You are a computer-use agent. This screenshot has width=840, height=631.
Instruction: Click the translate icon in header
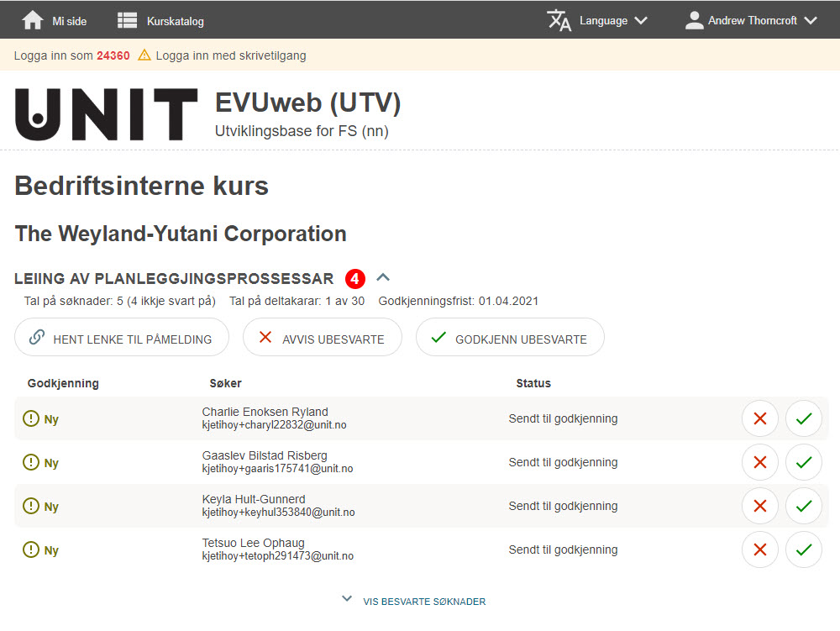(x=559, y=20)
